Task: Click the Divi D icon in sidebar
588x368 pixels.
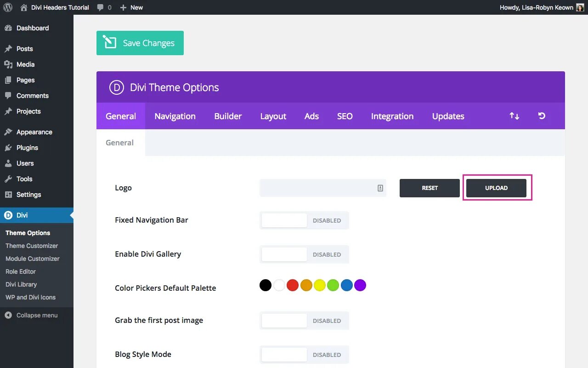Action: 8,215
